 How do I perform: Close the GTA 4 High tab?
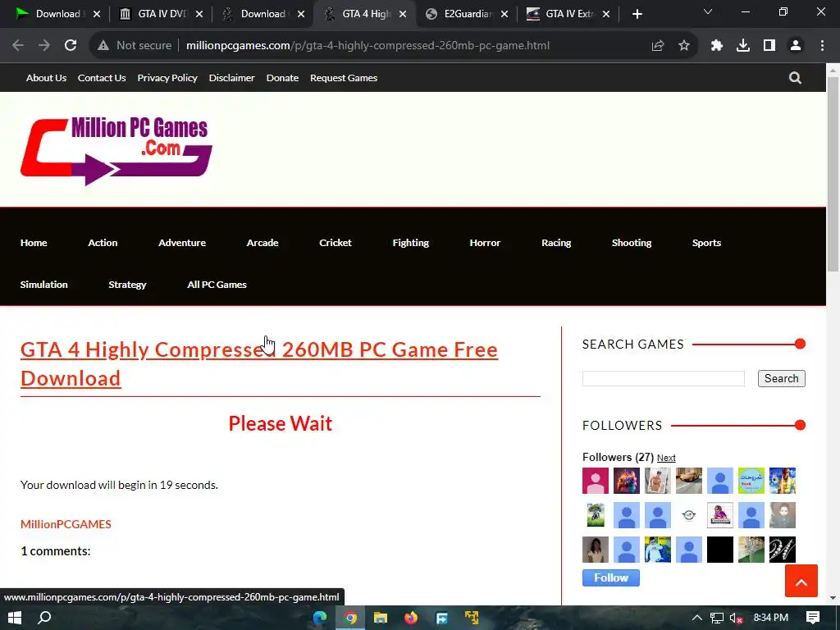click(403, 15)
